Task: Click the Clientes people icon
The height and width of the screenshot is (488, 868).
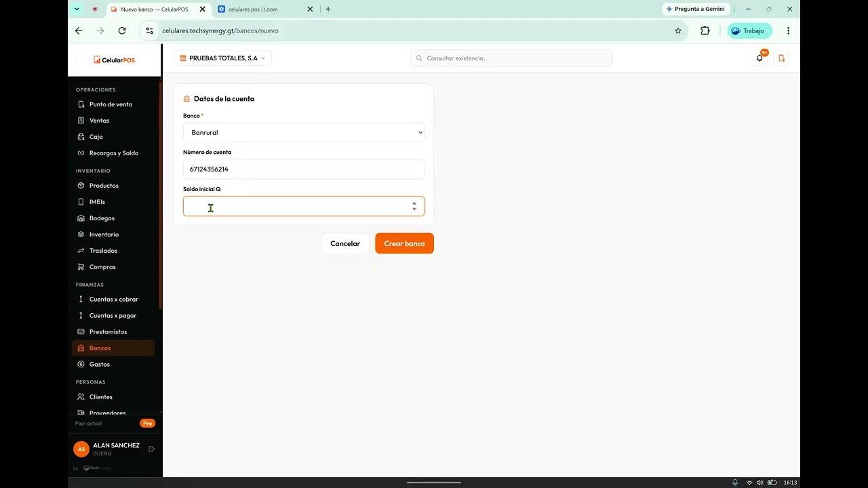Action: point(81,397)
